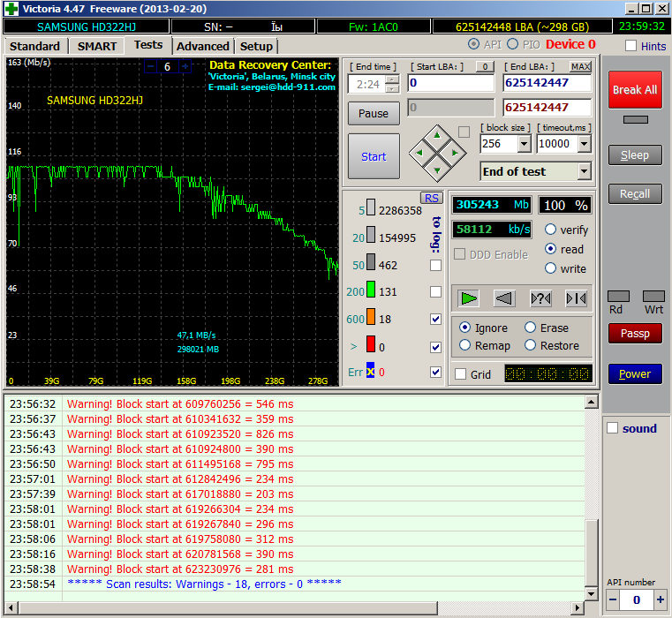Click the orange 600 ms block swatch
This screenshot has width=672, height=618.
pyautogui.click(x=371, y=317)
